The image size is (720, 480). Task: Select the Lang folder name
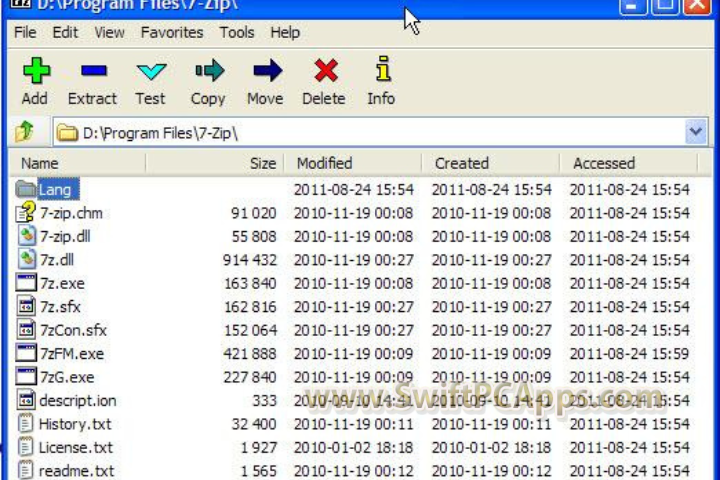(x=55, y=190)
